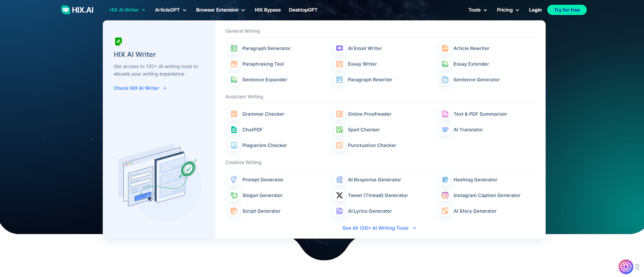Click the AI Email Writer icon
Image resolution: width=644 pixels, height=277 pixels.
point(339,48)
